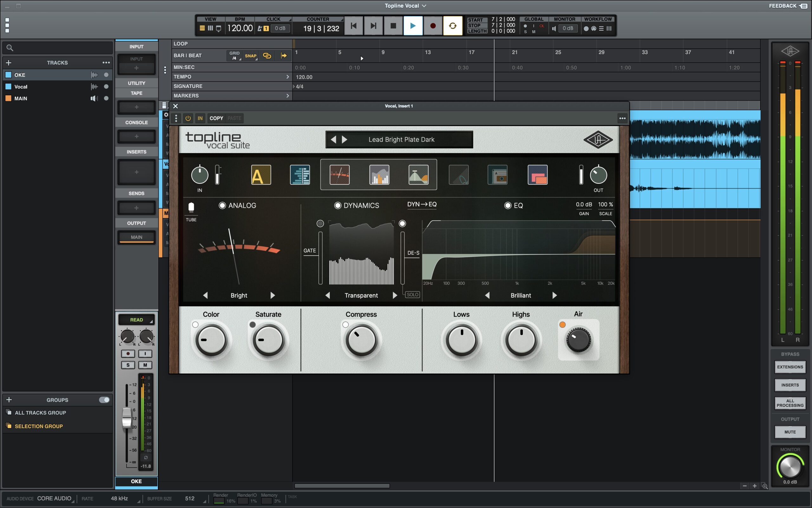
Task: Click the Tube type icon
Action: [191, 207]
